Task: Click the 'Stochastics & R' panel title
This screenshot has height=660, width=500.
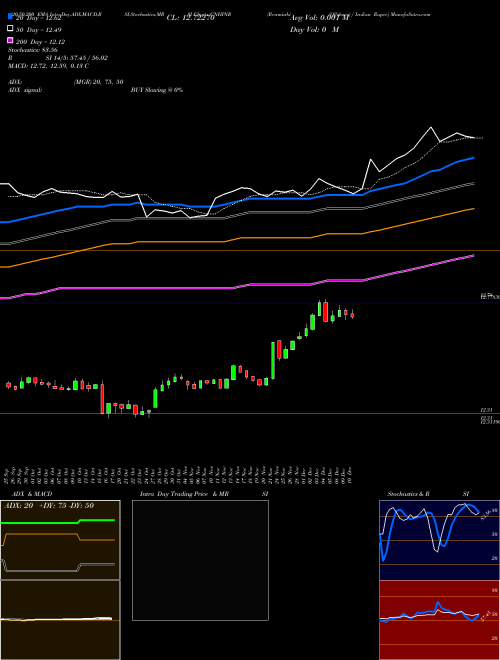Action: pyautogui.click(x=408, y=494)
